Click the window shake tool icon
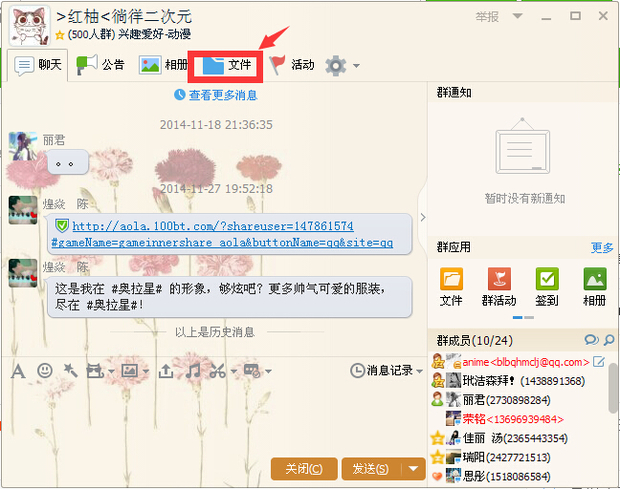620x489 pixels. point(95,371)
